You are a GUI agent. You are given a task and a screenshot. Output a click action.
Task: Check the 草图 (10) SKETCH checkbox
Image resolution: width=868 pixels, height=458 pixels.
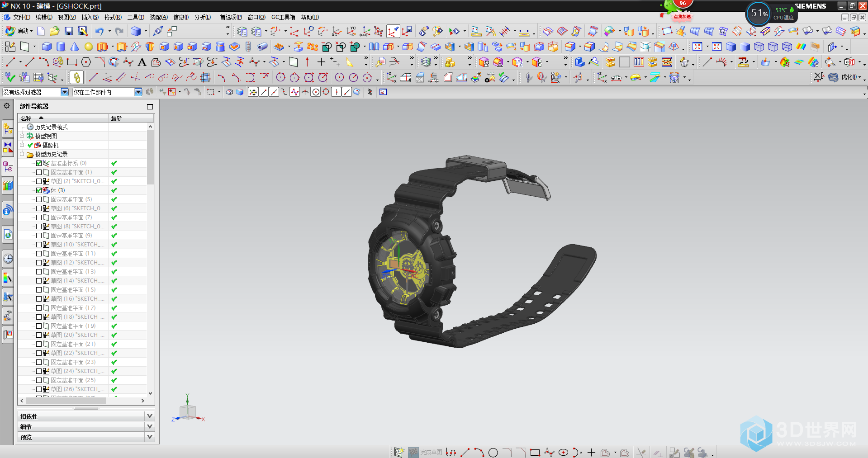point(39,245)
